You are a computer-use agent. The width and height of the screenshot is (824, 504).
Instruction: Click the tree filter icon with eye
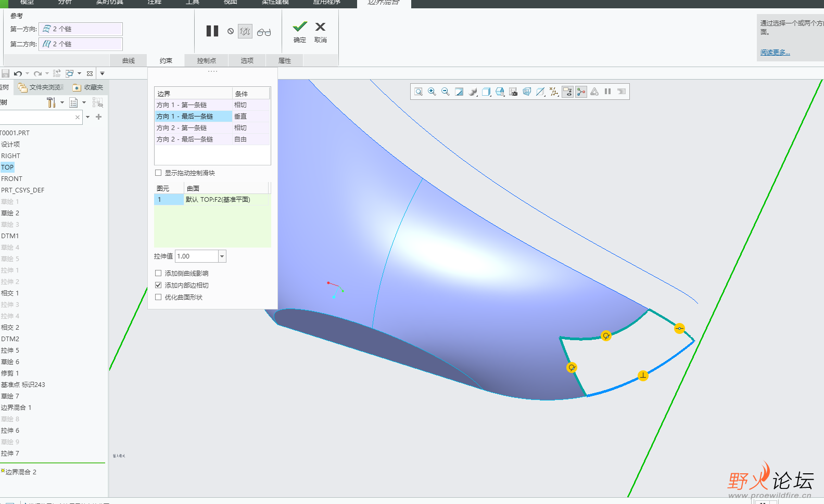[x=98, y=102]
